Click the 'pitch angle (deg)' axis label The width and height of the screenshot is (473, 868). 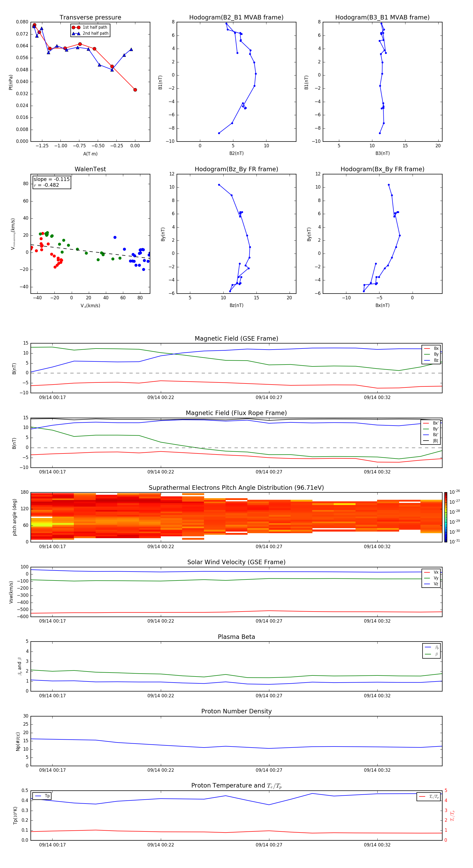tap(14, 517)
